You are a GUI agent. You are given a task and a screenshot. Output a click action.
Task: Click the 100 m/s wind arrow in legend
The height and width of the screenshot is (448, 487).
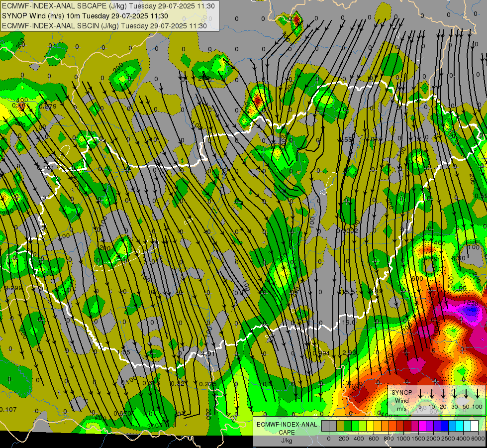[x=478, y=393]
